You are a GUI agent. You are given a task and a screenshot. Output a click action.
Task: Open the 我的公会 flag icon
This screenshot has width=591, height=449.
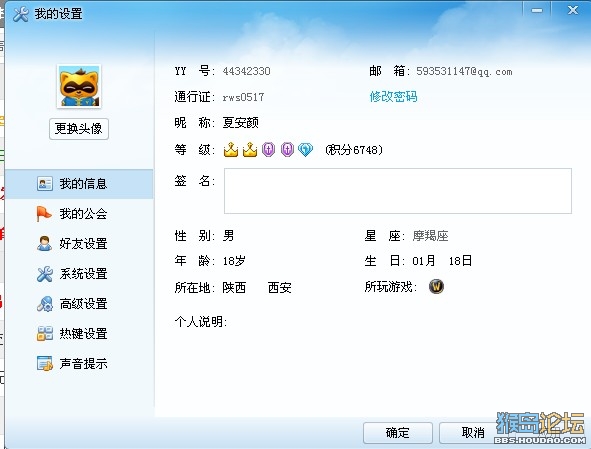pos(44,214)
